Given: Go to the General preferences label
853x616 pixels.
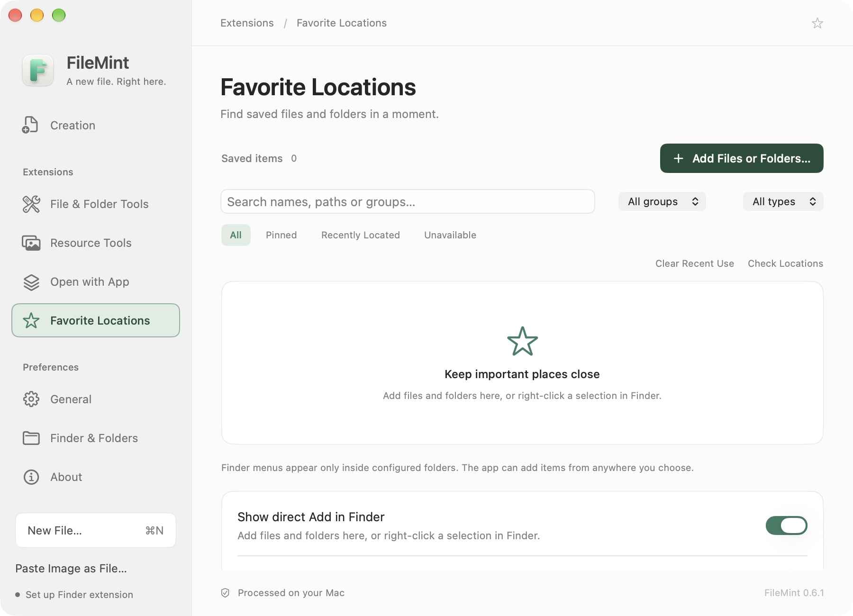Looking at the screenshot, I should tap(71, 399).
